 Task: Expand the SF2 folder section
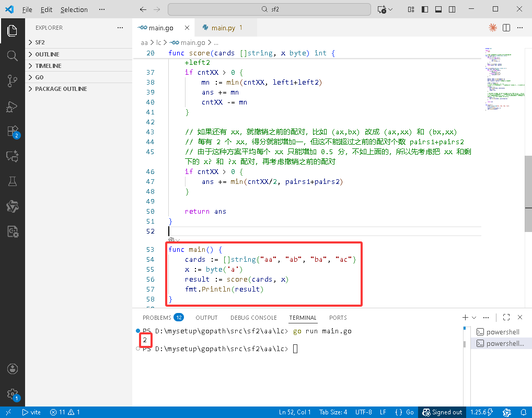pyautogui.click(x=79, y=42)
